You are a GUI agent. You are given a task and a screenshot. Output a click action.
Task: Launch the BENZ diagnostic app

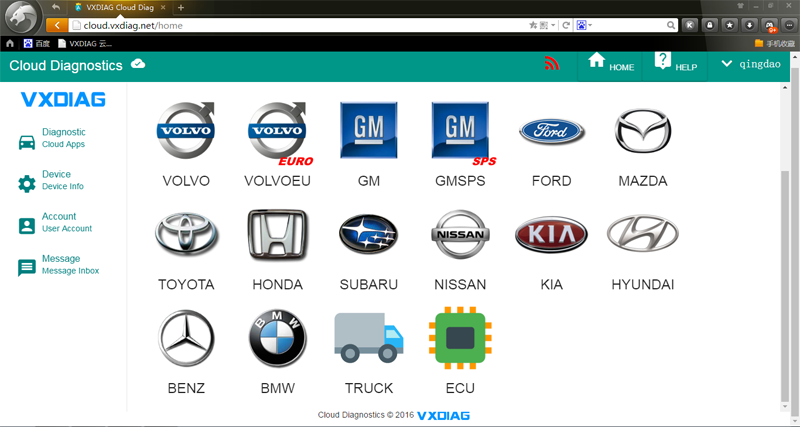coord(186,338)
